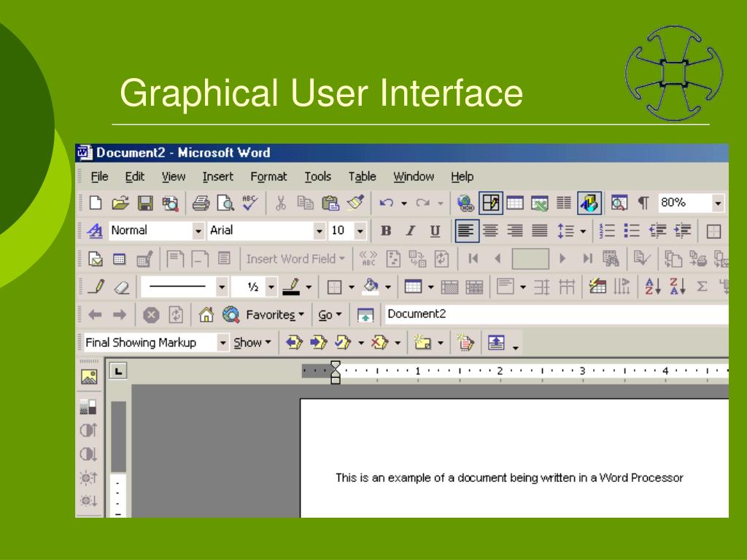Open the Tools menu

click(318, 176)
